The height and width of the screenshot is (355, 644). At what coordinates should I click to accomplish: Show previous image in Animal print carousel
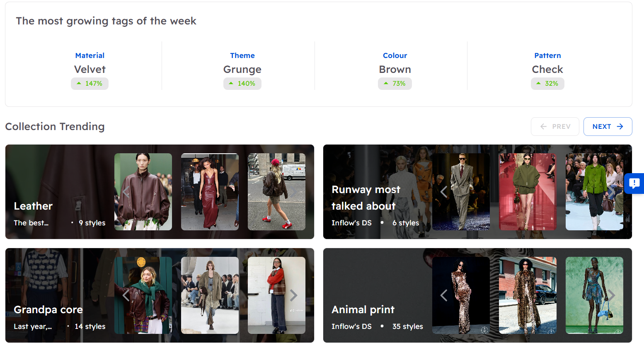click(x=444, y=295)
